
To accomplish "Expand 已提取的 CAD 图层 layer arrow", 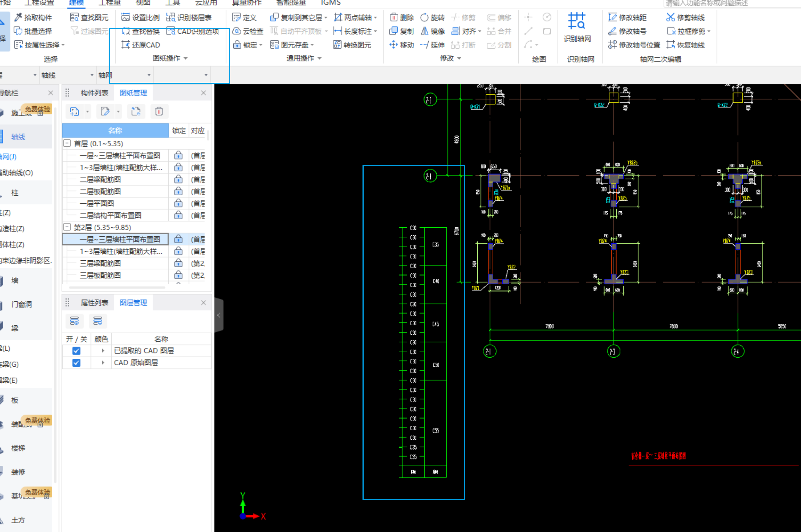I will (103, 351).
